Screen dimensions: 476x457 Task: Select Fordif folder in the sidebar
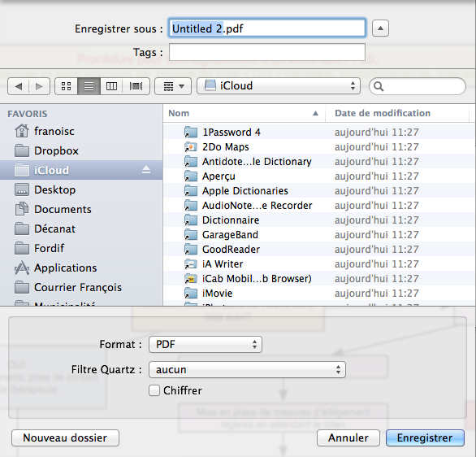point(81,248)
